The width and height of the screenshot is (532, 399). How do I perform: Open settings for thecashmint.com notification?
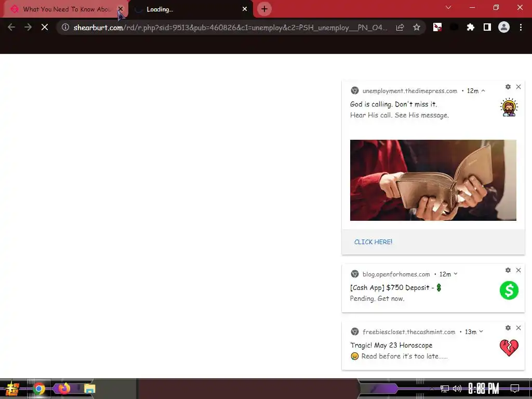508,328
